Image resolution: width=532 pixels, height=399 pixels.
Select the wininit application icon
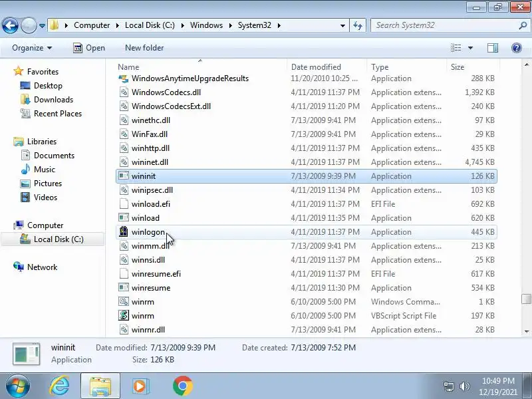(124, 176)
